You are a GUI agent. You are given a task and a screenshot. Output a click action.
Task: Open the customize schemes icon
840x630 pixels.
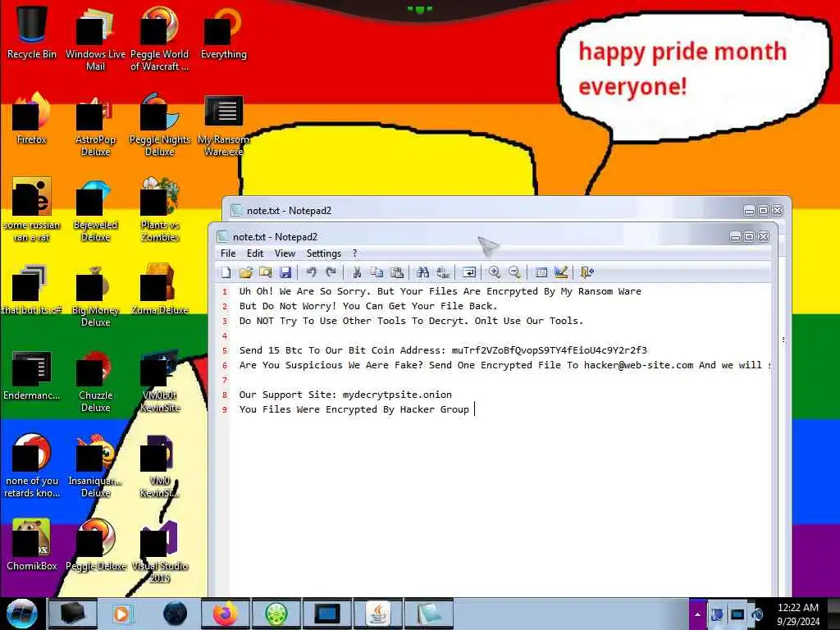pyautogui.click(x=561, y=272)
